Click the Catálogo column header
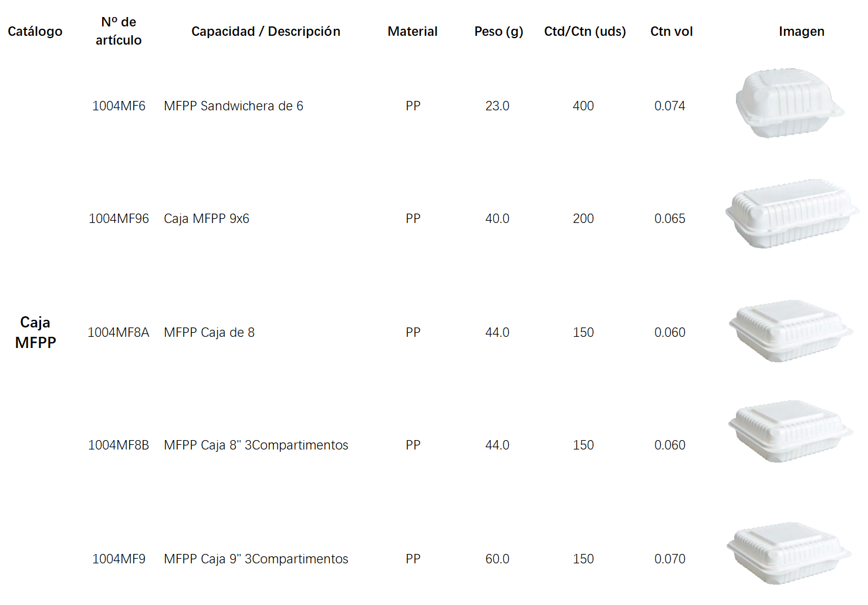This screenshot has width=868, height=605. click(x=35, y=31)
